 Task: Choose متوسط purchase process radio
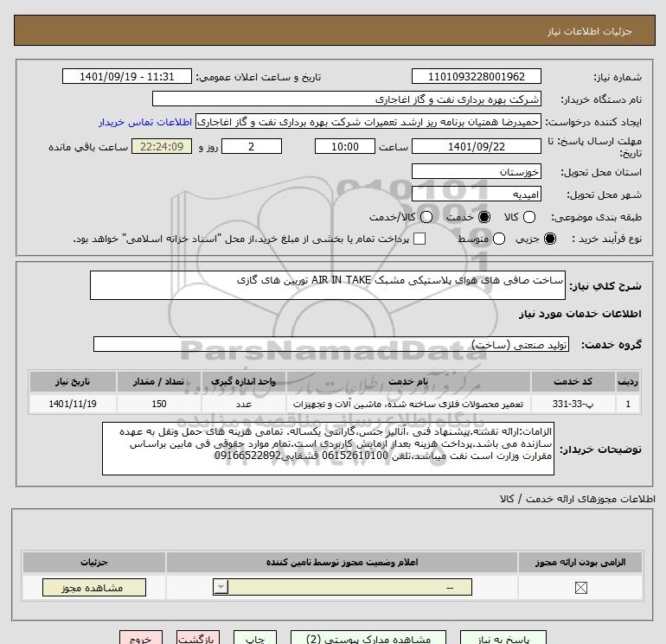click(499, 239)
